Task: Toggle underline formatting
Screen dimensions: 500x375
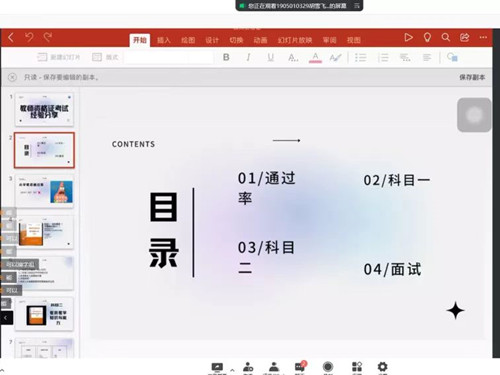Action: (x=271, y=57)
